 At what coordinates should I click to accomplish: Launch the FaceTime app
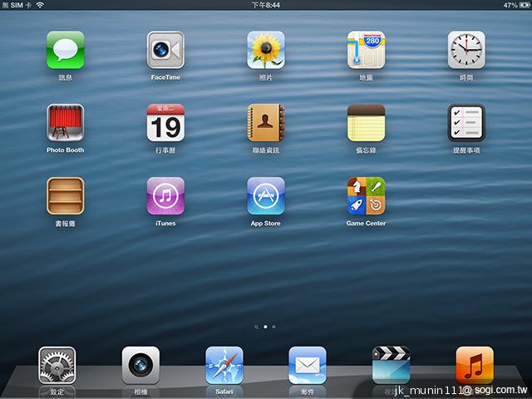coord(165,50)
